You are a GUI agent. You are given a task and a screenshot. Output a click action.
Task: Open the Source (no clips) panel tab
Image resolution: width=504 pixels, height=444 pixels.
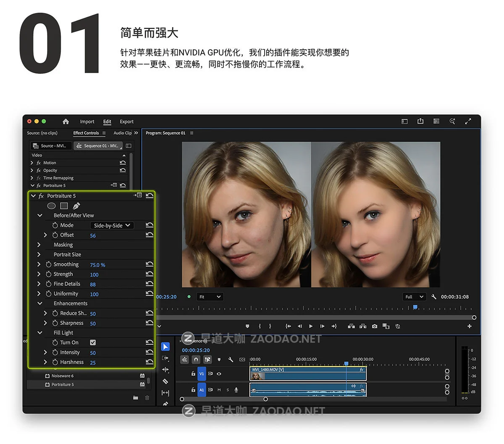(x=42, y=133)
